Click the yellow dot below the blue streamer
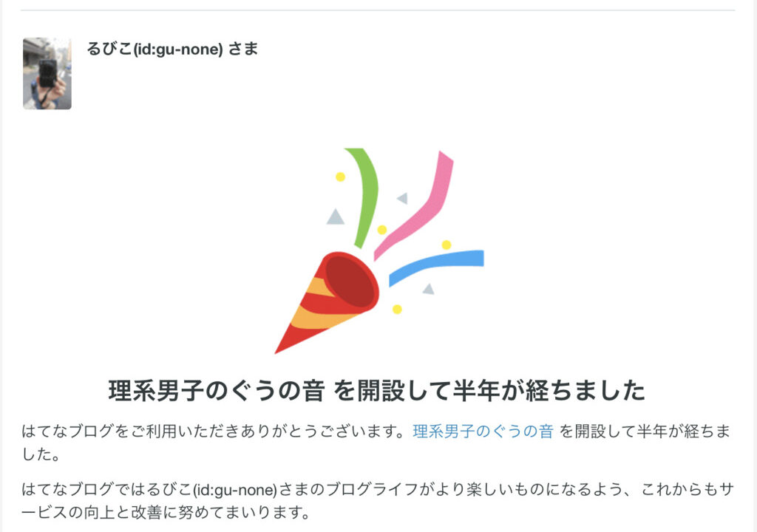The width and height of the screenshot is (757, 532). pos(397,309)
